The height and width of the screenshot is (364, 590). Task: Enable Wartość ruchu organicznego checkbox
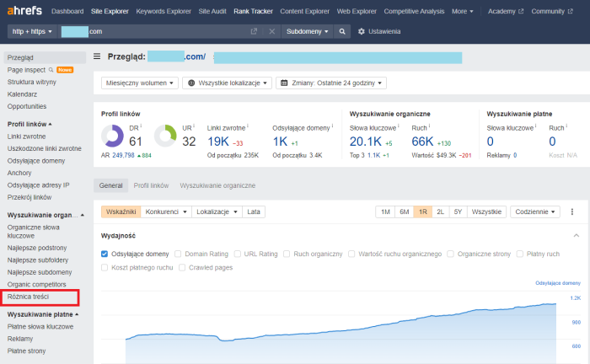[351, 254]
